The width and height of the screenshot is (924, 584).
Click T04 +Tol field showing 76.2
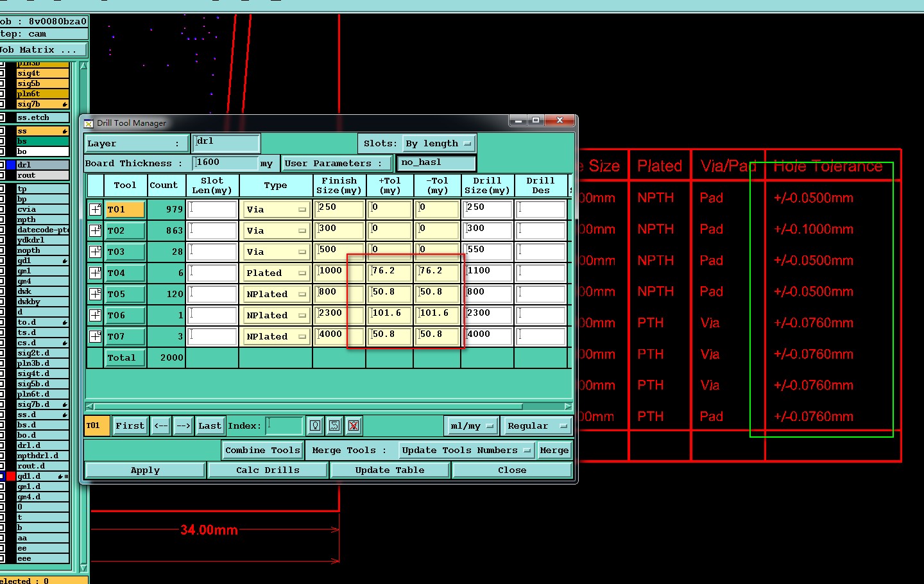tap(390, 273)
